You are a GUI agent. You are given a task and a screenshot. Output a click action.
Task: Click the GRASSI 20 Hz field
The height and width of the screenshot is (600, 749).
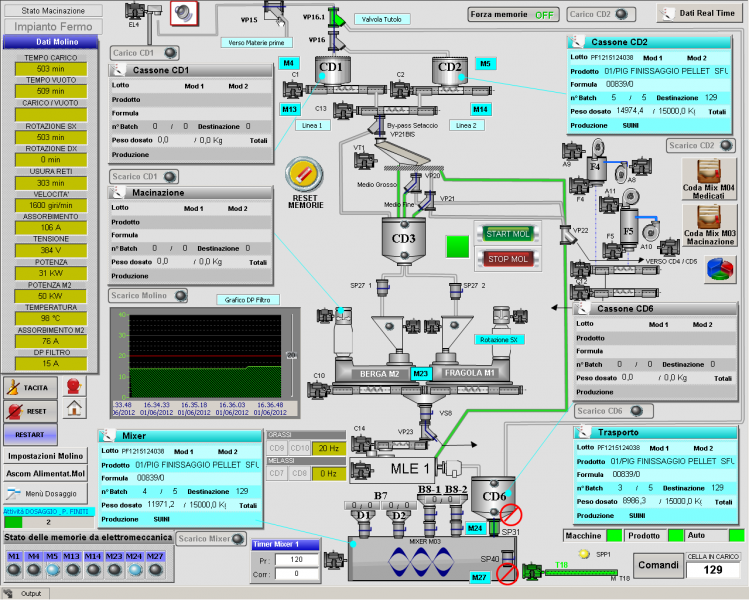coord(329,449)
